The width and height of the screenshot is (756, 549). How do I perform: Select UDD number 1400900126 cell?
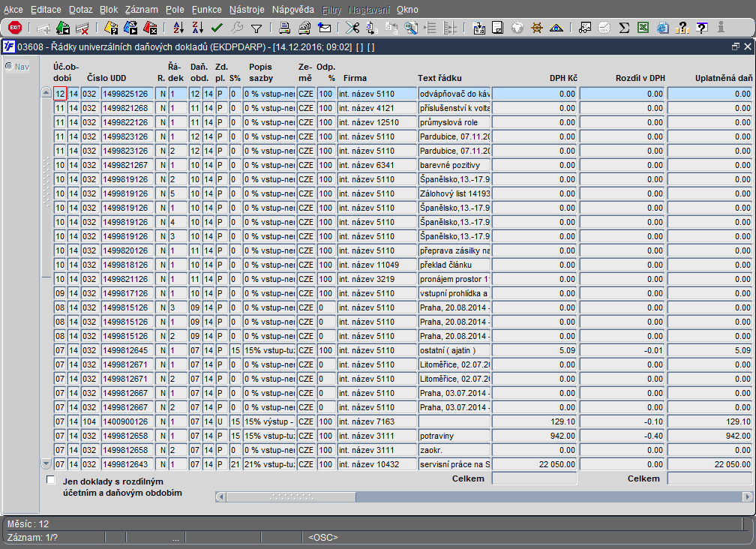[127, 421]
